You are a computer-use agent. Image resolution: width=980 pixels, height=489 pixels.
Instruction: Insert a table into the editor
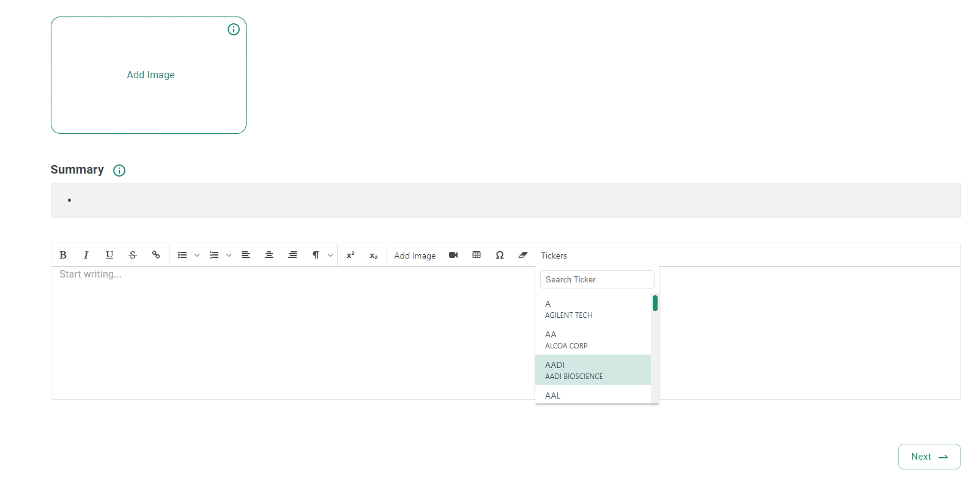[x=477, y=255]
